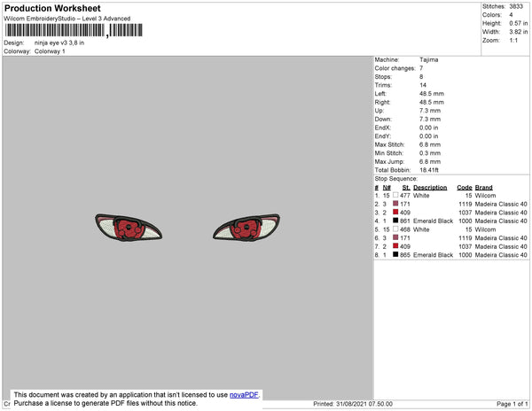532x411 pixels.
Task: Click the 'EndY:' label
Action: coord(383,136)
